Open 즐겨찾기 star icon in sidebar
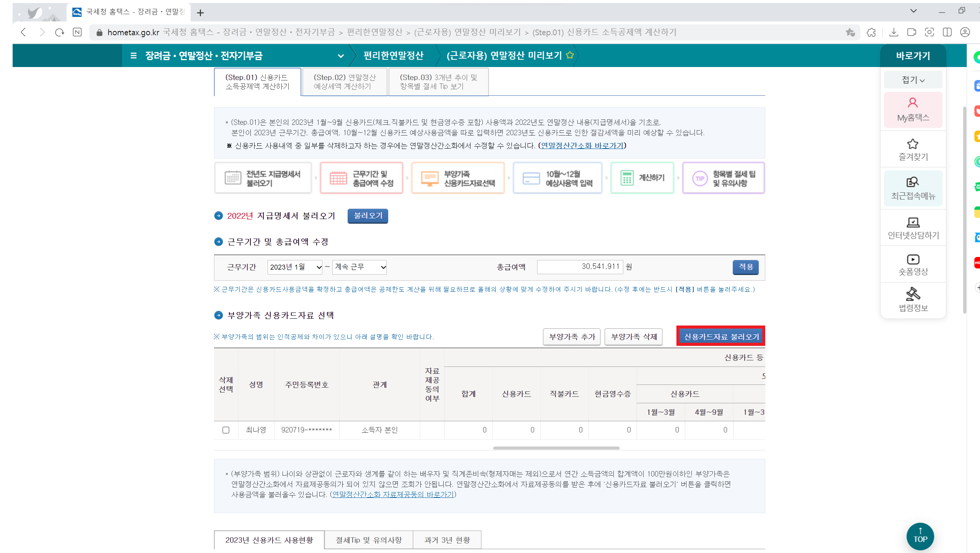This screenshot has height=553, width=980. coord(913,149)
